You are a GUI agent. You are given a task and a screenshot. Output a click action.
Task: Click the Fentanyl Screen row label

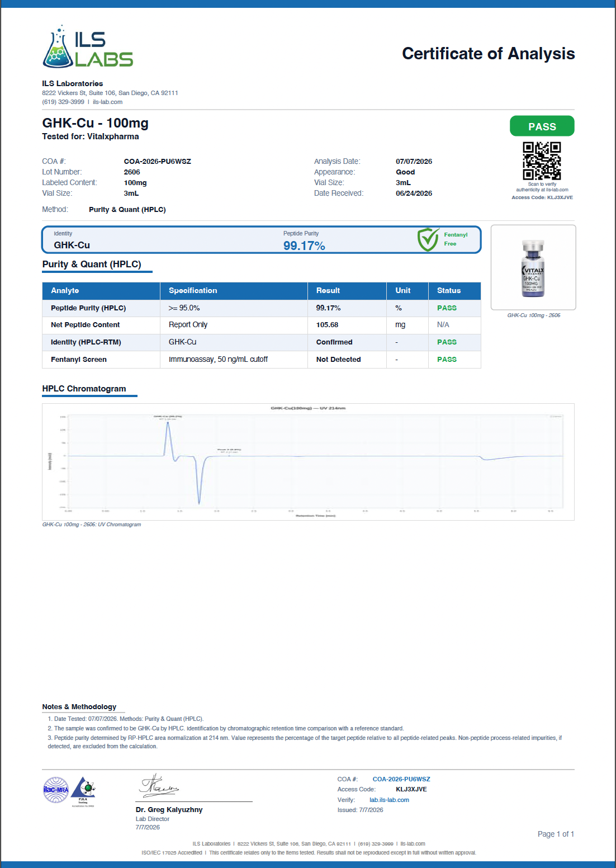point(79,360)
